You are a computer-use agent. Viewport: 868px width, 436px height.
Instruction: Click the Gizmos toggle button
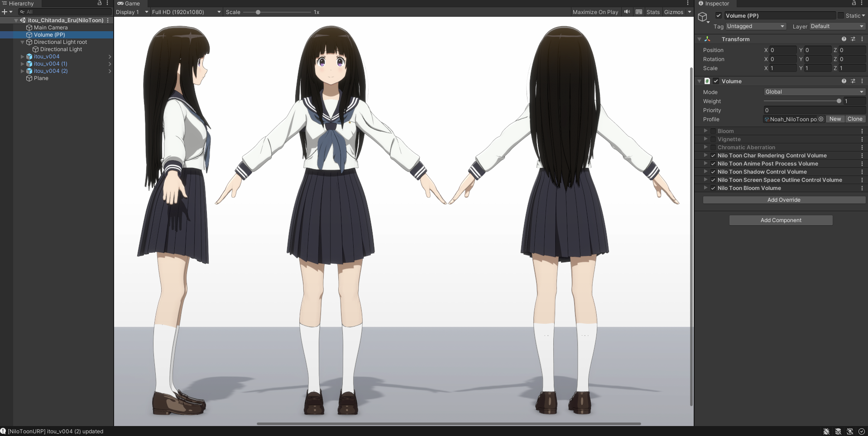click(674, 12)
